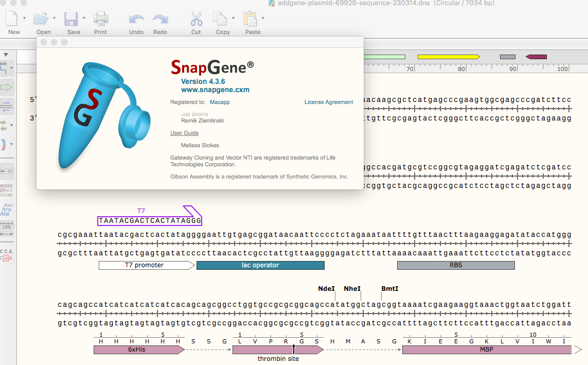588x365 pixels.
Task: Toggle primer display in the sidebar
Action: tap(7, 106)
